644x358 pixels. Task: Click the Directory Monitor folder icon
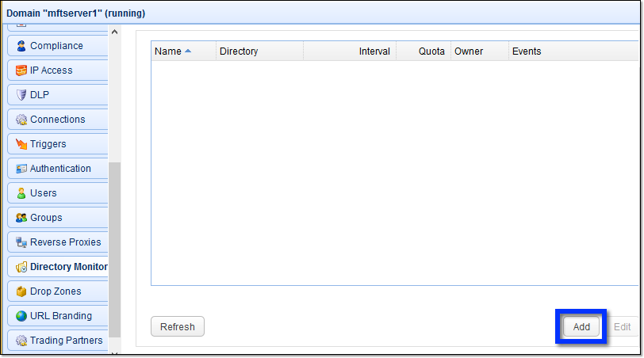tap(21, 267)
